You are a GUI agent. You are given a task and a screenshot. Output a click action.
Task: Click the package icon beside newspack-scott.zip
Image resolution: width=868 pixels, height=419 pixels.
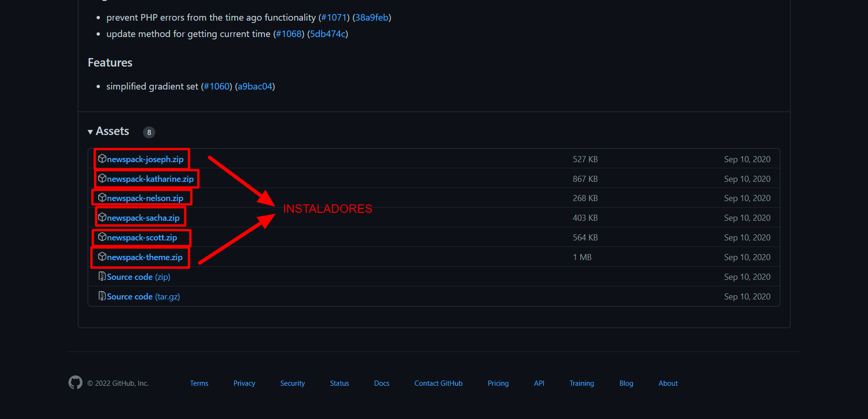tap(102, 237)
